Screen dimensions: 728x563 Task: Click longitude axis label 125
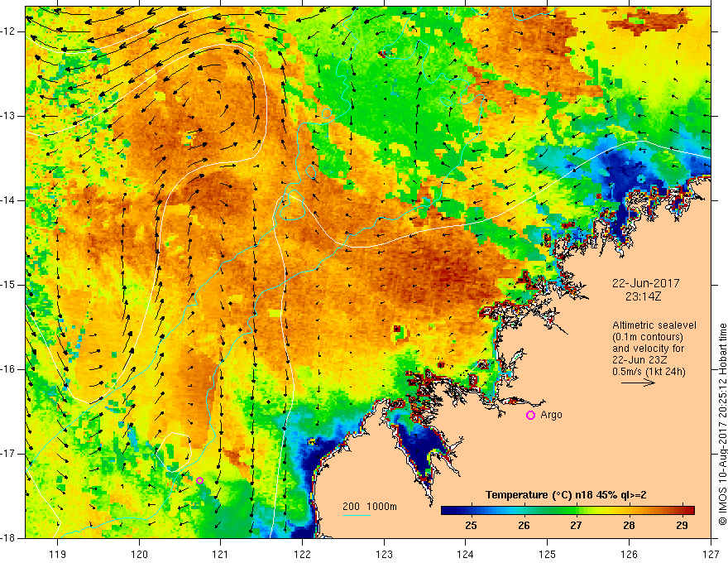point(548,554)
